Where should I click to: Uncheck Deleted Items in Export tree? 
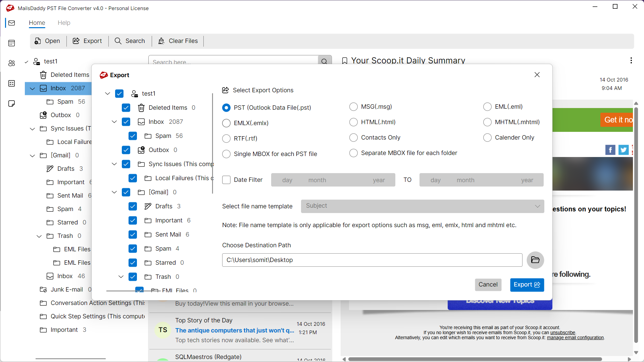point(126,108)
